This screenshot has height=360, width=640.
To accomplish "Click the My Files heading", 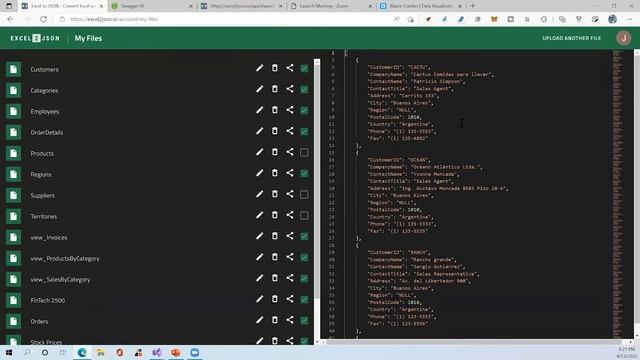I will pos(88,38).
